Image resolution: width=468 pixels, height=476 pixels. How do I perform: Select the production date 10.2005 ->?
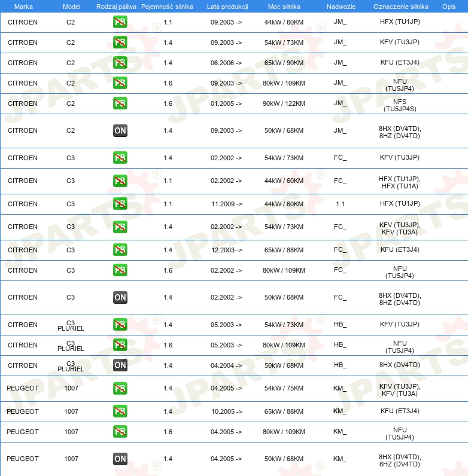(x=227, y=411)
